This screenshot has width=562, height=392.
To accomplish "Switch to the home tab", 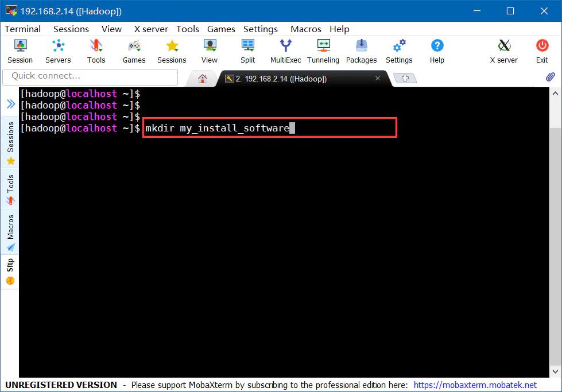I will tap(202, 79).
